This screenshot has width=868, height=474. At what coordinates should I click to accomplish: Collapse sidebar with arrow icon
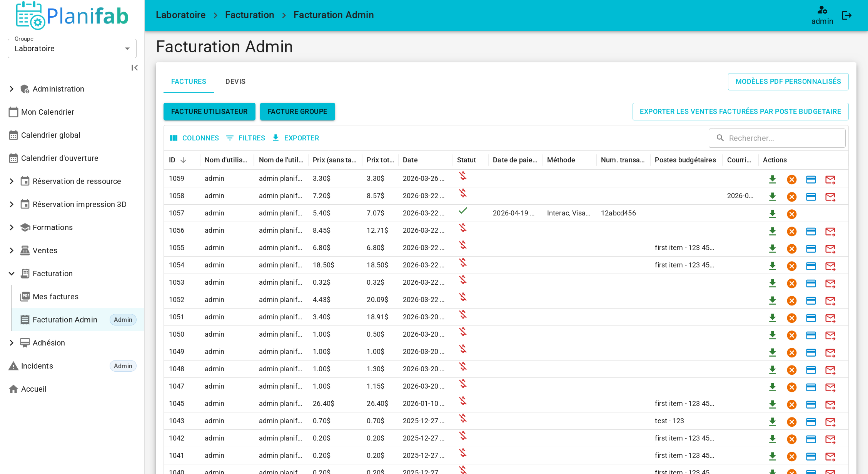(134, 68)
